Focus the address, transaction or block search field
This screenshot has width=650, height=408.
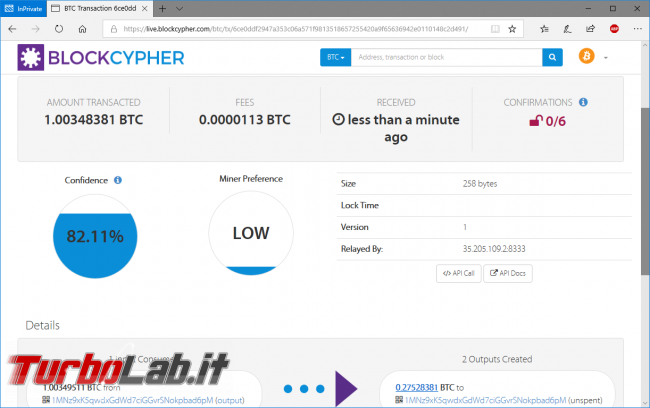(x=446, y=57)
